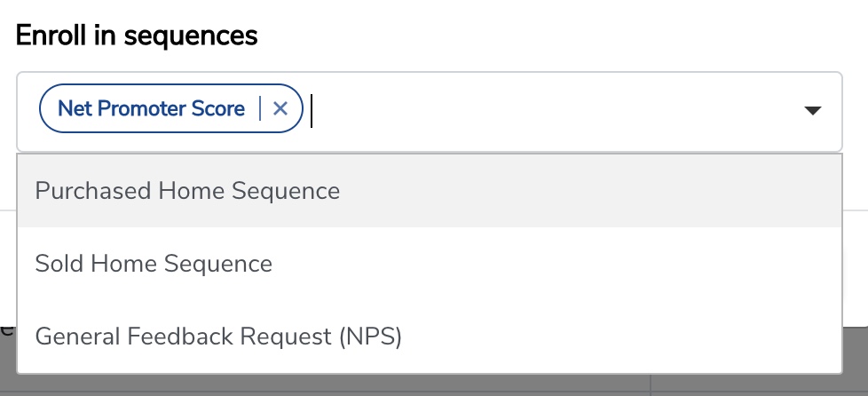Click the Net Promoter Score tag label
Viewport: 868px width, 396px height.
click(x=151, y=108)
